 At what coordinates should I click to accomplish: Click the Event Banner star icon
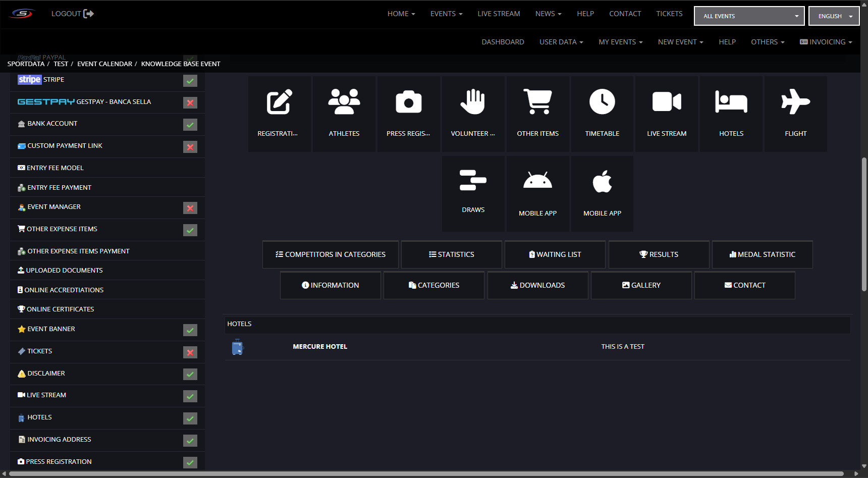pos(21,329)
